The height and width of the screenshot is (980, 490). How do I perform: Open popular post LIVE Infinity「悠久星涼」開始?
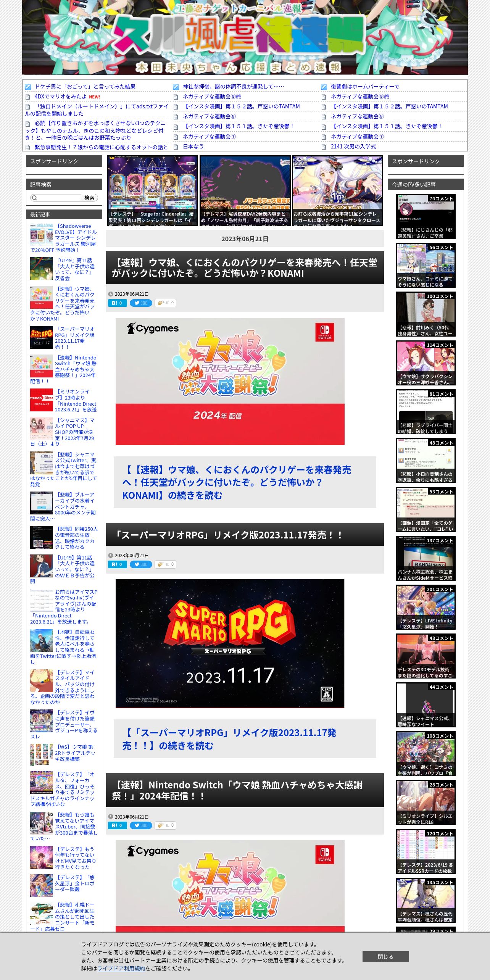click(426, 607)
